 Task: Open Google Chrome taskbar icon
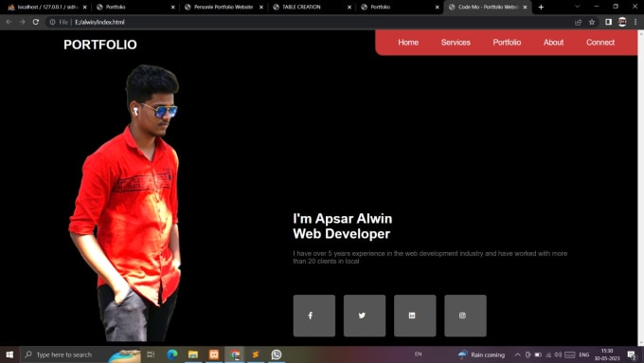(235, 354)
